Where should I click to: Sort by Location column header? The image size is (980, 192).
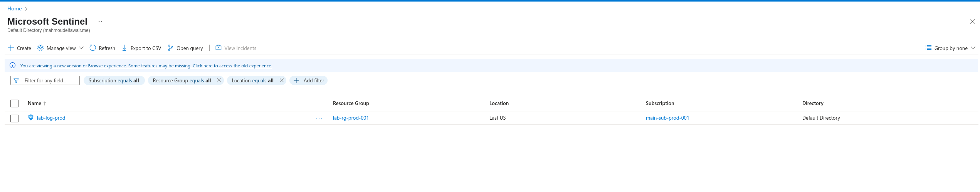point(499,103)
